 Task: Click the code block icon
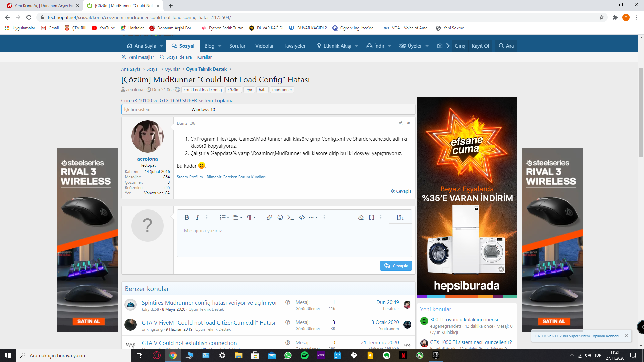[x=302, y=217]
